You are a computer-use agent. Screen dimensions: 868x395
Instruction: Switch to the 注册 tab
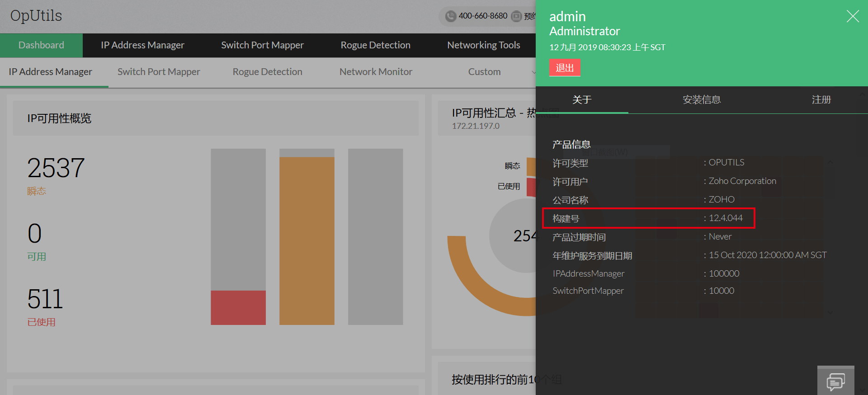pyautogui.click(x=821, y=100)
